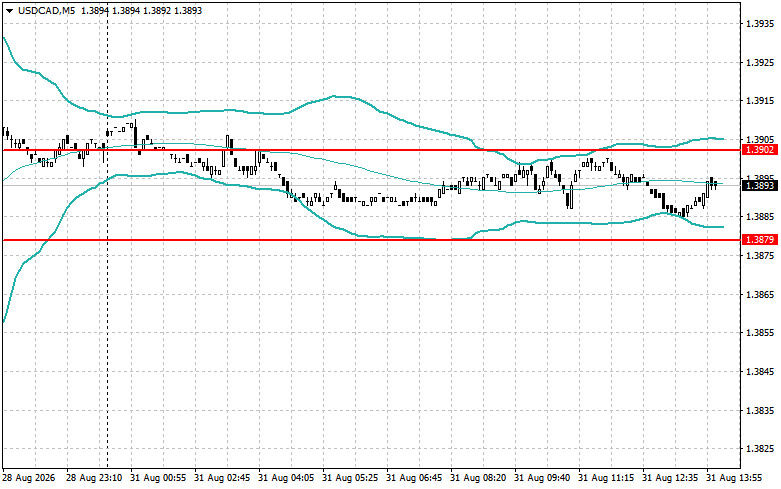Screen dimensions: 781x489
Task: Click the 1.3925 price scale value
Action: pos(760,62)
